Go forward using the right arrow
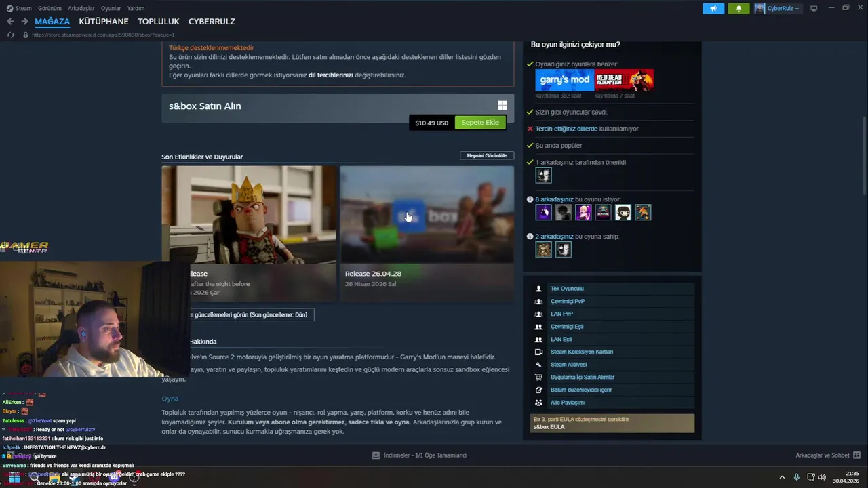868x488 pixels. point(24,22)
